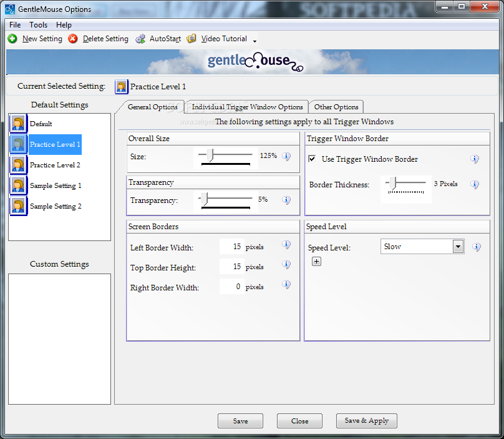Click the Practice Level 2 avatar icon
Image resolution: width=504 pixels, height=439 pixels.
(18, 165)
